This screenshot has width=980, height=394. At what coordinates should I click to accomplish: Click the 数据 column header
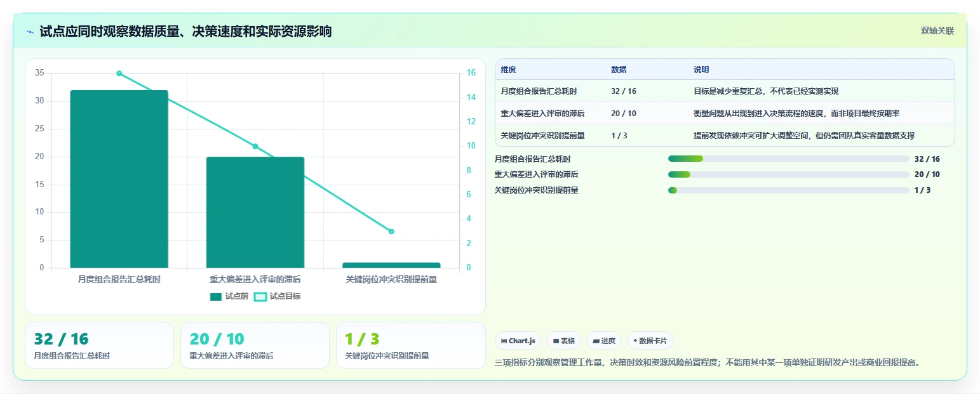pos(619,70)
